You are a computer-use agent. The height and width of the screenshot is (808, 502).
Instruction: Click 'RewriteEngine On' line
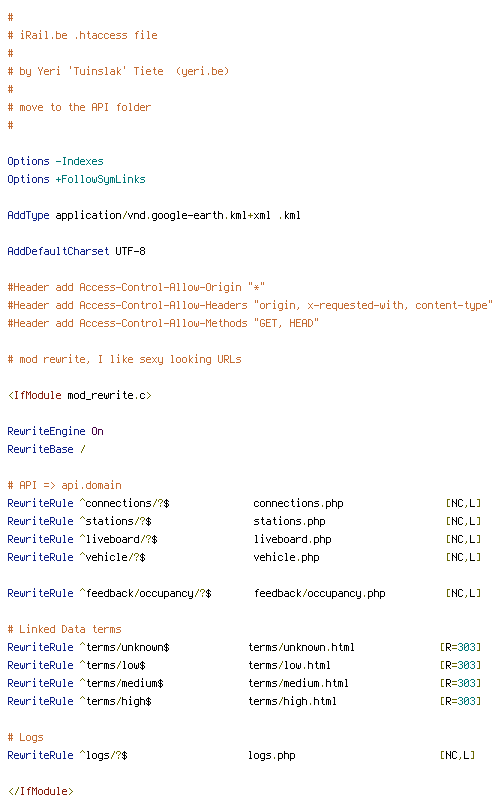pos(55,431)
